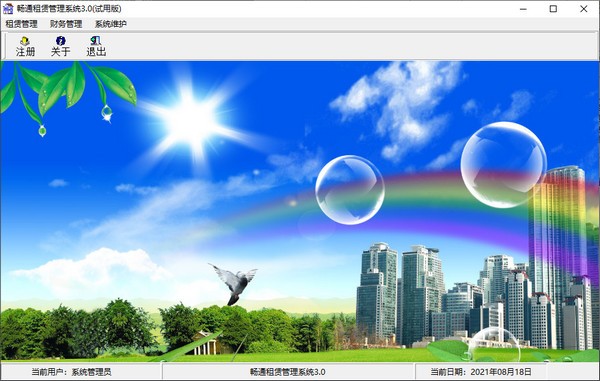Click the app icon in title bar
The height and width of the screenshot is (381, 600).
(x=8, y=8)
